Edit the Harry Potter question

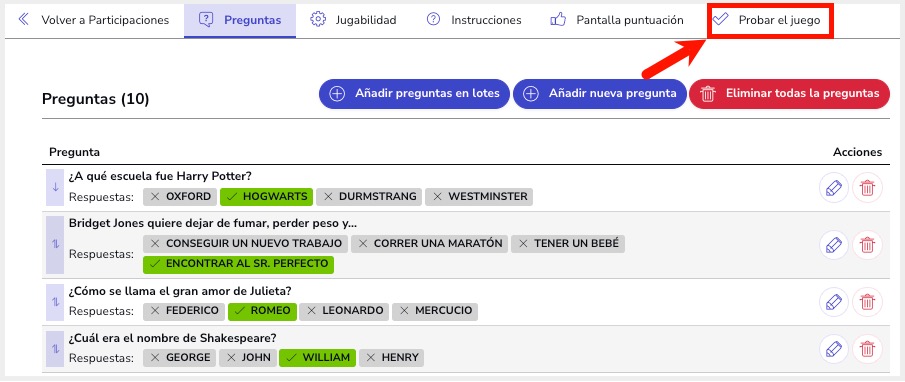coord(833,188)
